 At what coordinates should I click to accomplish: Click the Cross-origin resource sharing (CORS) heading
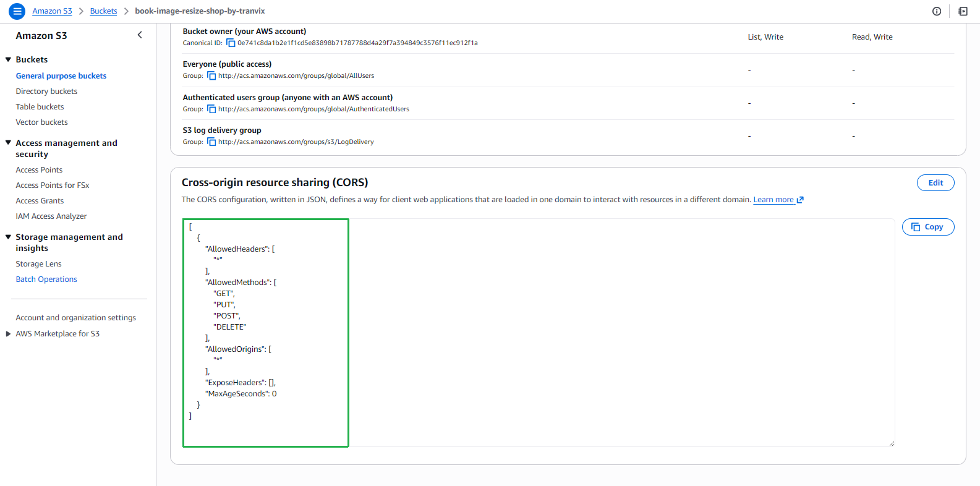click(275, 182)
